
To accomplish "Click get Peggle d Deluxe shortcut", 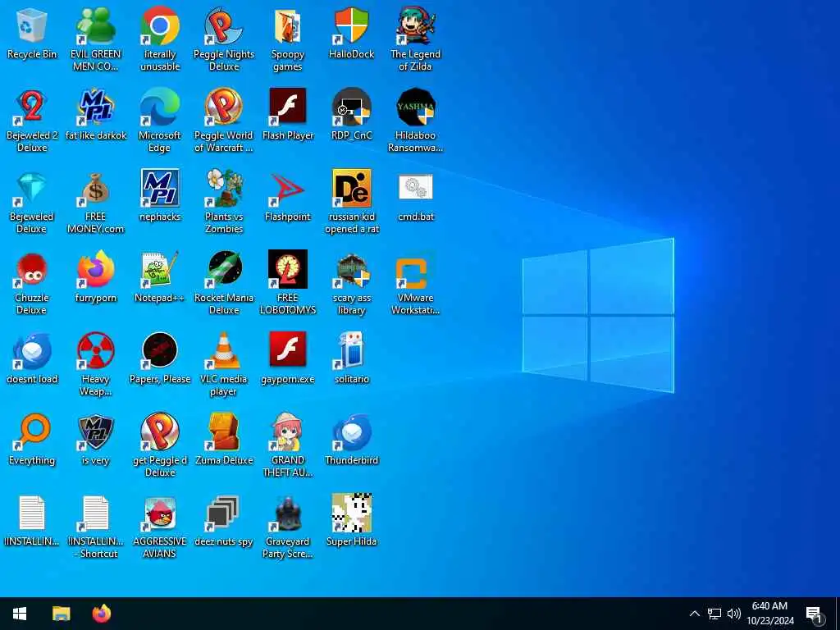I will pyautogui.click(x=160, y=431).
